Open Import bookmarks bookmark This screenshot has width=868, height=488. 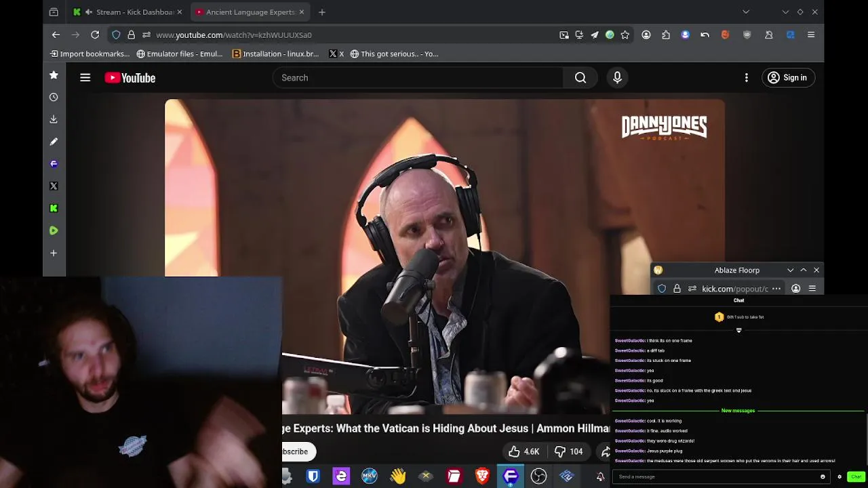point(90,54)
